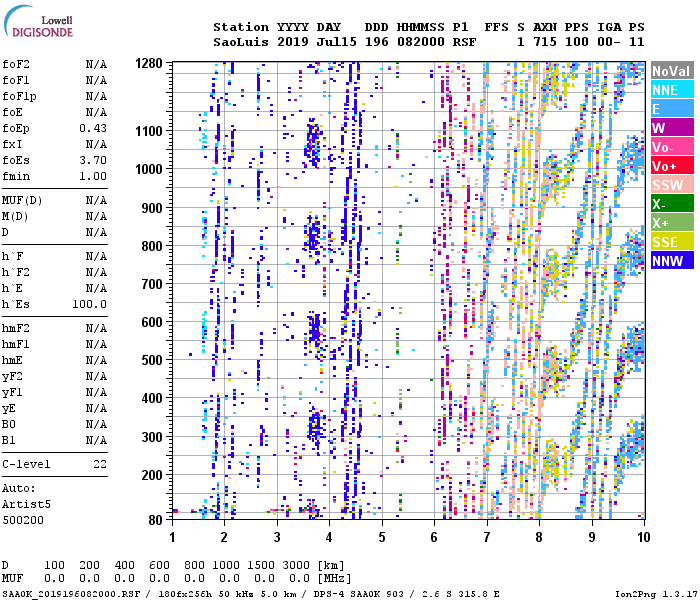Click the 5 MHz frequency axis label
The height and width of the screenshot is (600, 700).
pos(382,537)
